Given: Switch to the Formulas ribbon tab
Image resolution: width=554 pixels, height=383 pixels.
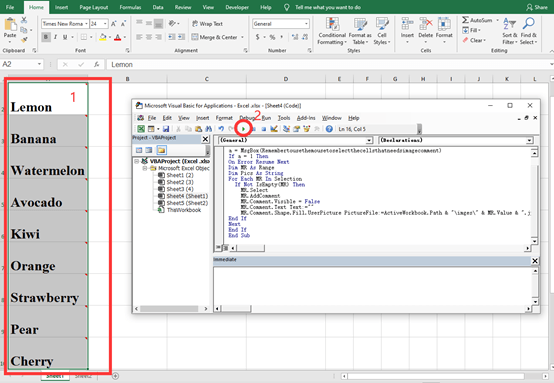Looking at the screenshot, I should (x=130, y=7).
